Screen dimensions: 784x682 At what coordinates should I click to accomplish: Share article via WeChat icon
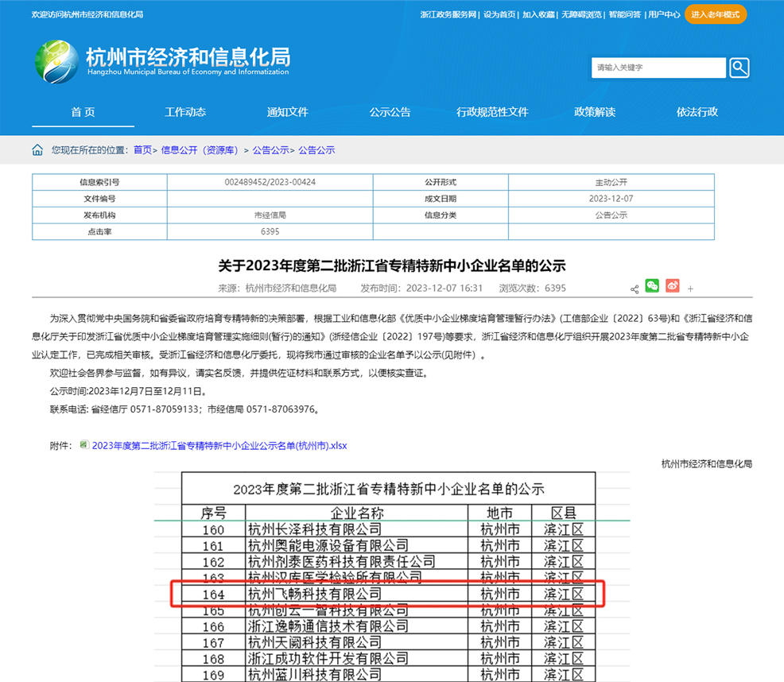[x=652, y=286]
